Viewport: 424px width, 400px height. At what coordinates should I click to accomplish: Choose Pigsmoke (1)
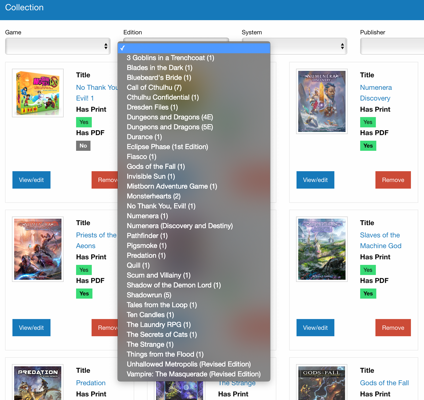[194, 246]
